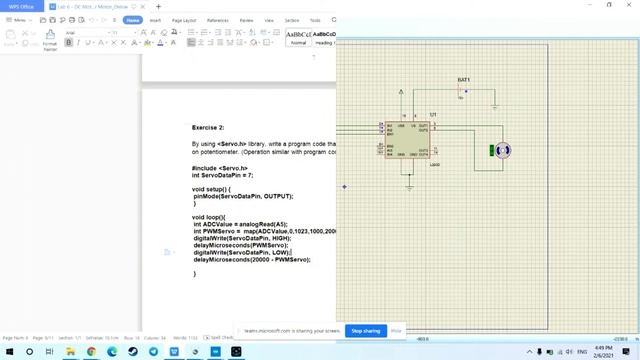Click the Increase indent icon

[x=228, y=32]
